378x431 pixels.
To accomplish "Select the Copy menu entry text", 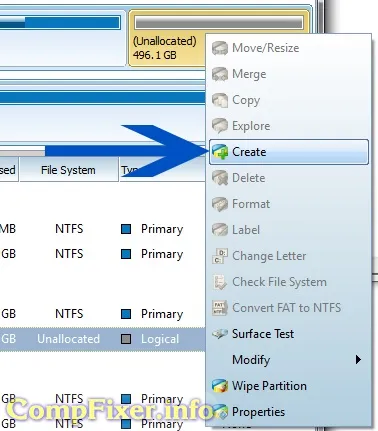I will coord(246,100).
